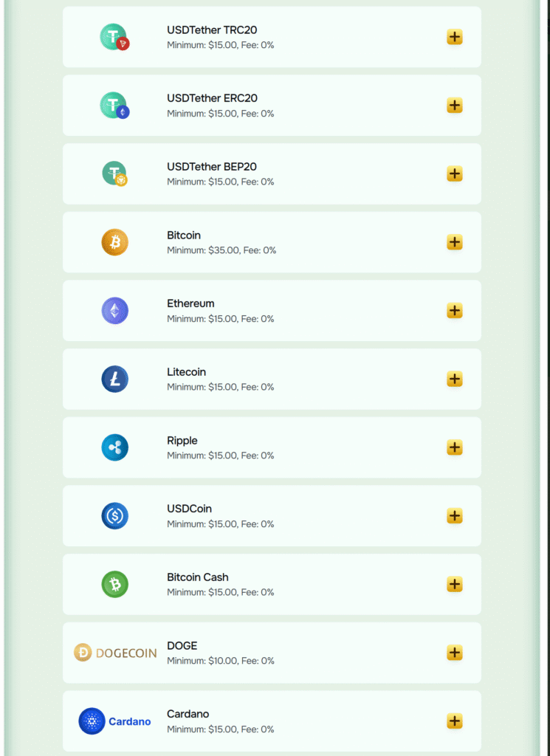Image resolution: width=550 pixels, height=756 pixels.
Task: Click the Bitcoin Cash list row
Action: click(273, 584)
